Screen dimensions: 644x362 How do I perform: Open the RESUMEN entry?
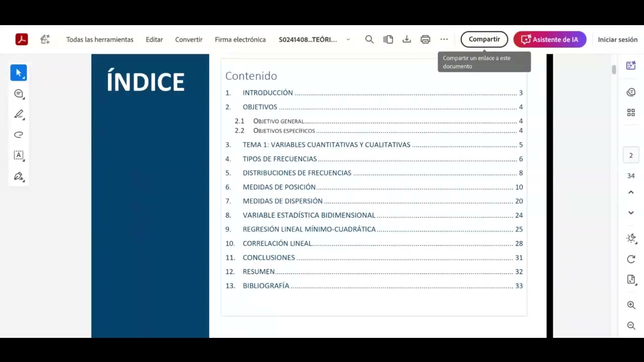click(374, 271)
